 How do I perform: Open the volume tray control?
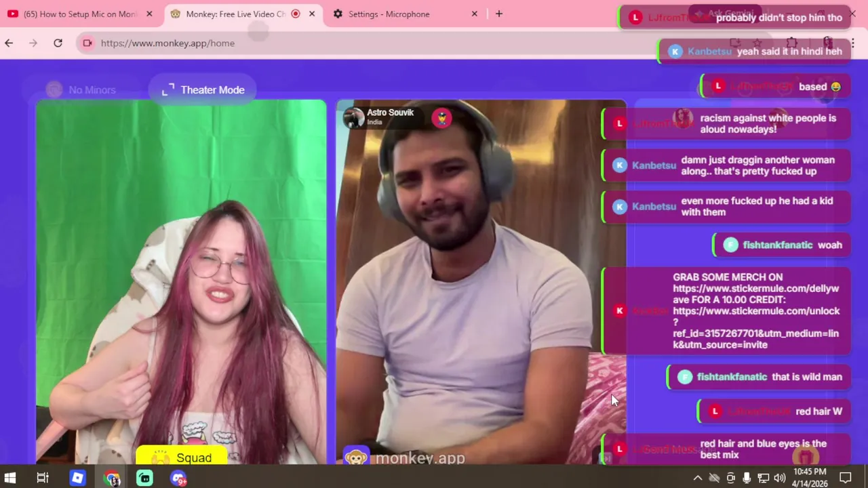(779, 478)
